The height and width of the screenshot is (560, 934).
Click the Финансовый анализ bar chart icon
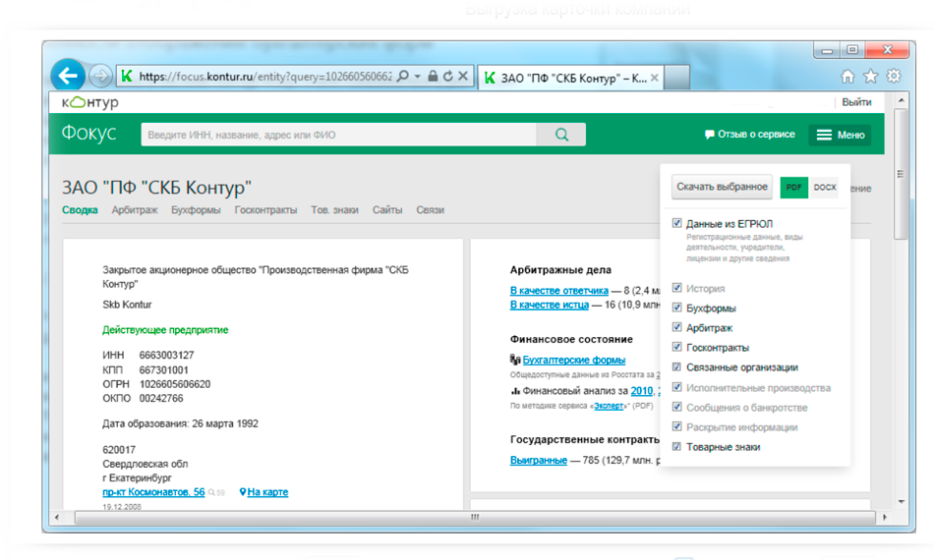coord(515,391)
